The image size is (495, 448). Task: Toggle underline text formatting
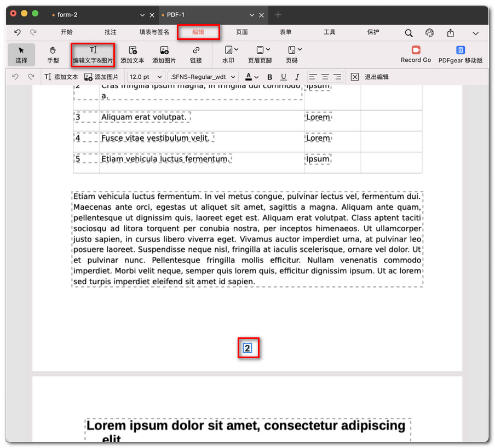(x=283, y=77)
